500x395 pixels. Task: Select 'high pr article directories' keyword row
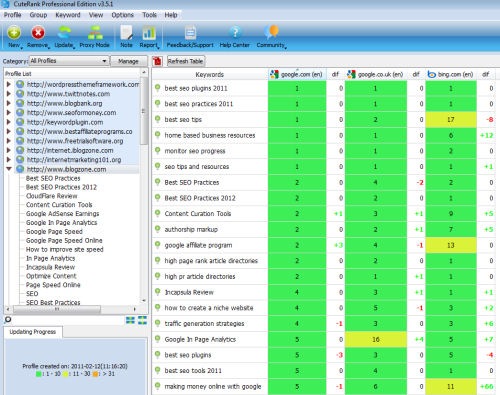pos(200,276)
